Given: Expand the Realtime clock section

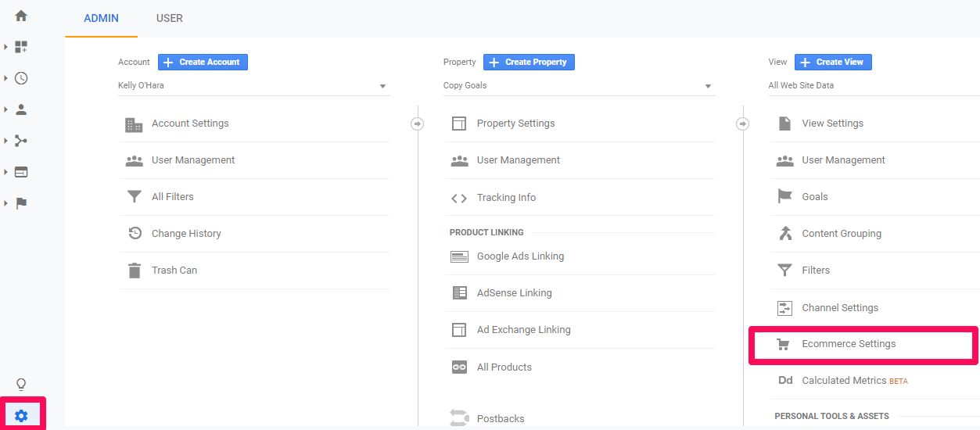Looking at the screenshot, I should click(21, 78).
